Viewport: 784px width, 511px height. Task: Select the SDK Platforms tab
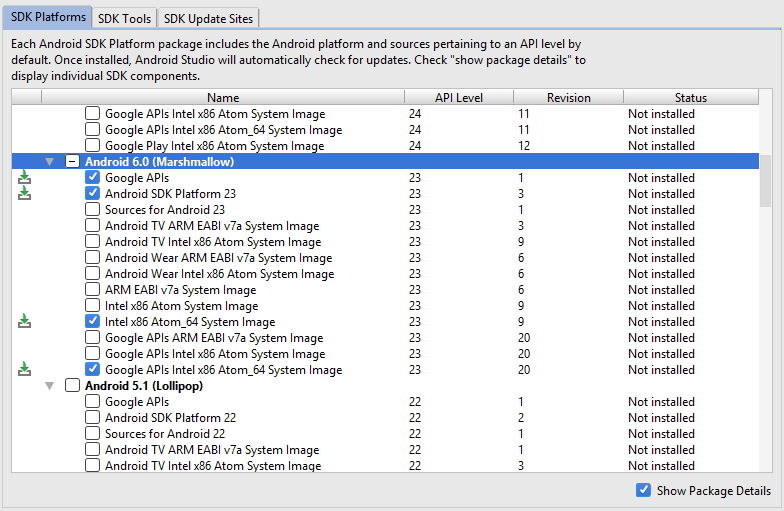click(x=48, y=18)
